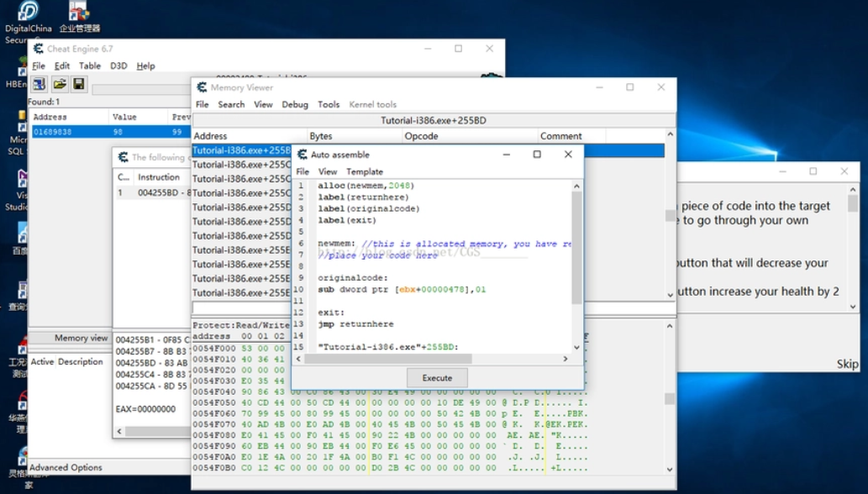Click the Address column header in Memory Viewer
The width and height of the screenshot is (868, 494).
[x=250, y=136]
